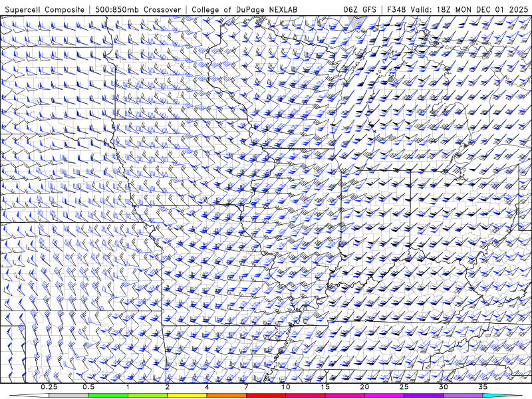The height and width of the screenshot is (399, 532).
Task: Click the "18Z MON DEC 01 2025" valid time
Action: (483, 9)
